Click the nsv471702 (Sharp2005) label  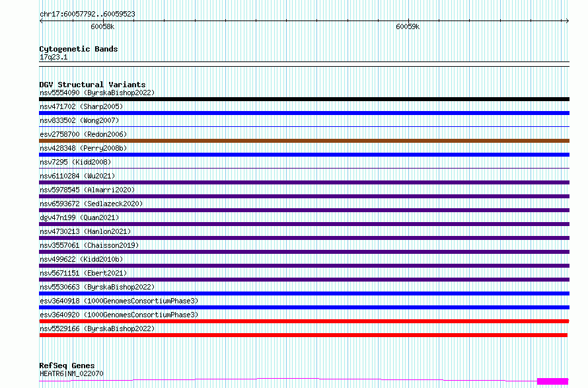[81, 106]
